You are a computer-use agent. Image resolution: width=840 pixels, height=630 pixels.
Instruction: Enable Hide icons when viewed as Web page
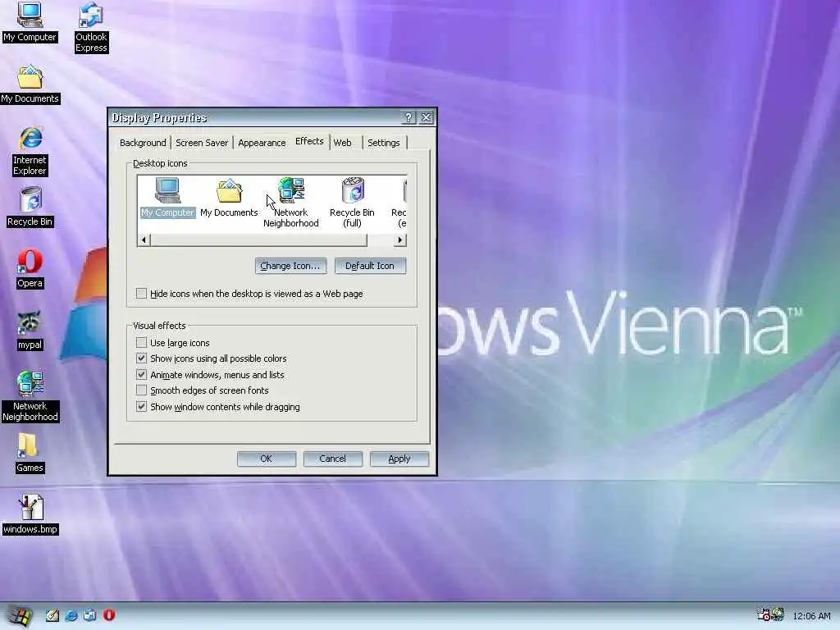(x=141, y=294)
